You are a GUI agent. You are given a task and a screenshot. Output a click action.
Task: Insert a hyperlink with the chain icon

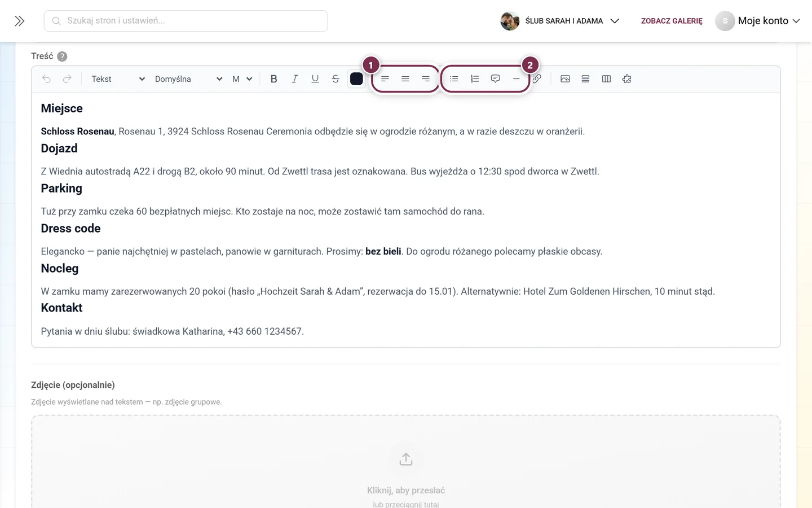click(537, 79)
